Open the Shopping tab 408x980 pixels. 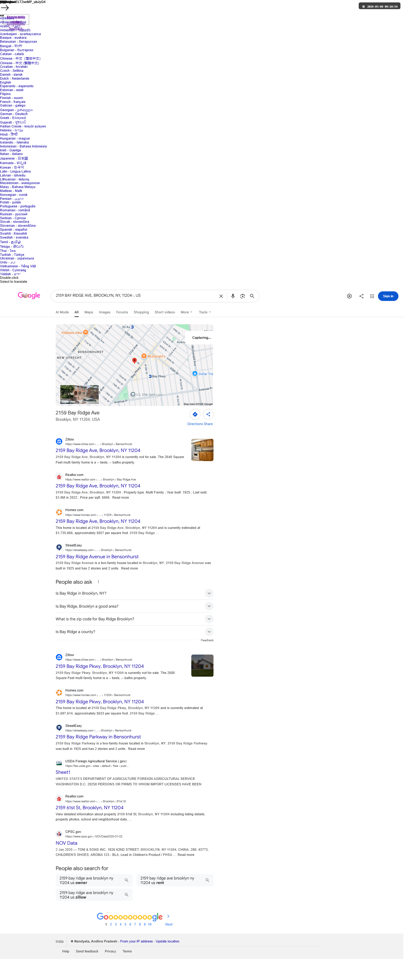141,312
